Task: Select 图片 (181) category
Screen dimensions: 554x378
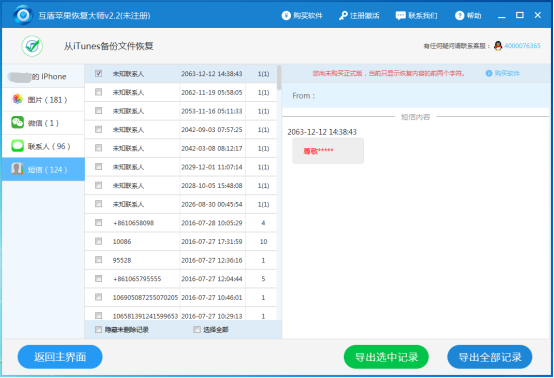Action: point(43,100)
